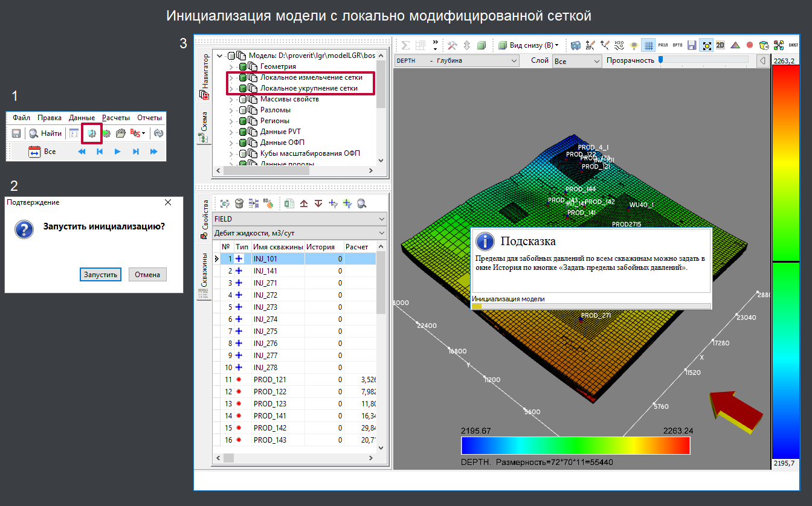Click the trash bin icon above the wells table
812x506 pixels.
[x=239, y=204]
